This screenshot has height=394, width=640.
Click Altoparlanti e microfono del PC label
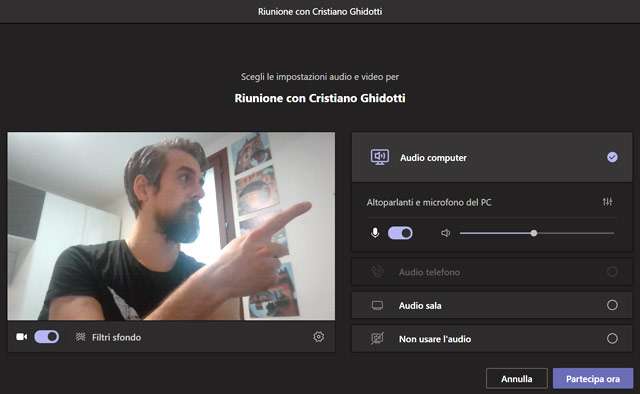[429, 202]
